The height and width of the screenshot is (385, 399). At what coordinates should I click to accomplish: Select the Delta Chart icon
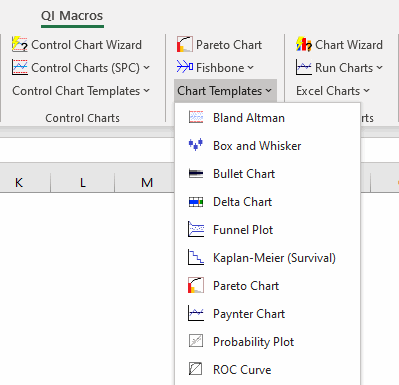196,202
